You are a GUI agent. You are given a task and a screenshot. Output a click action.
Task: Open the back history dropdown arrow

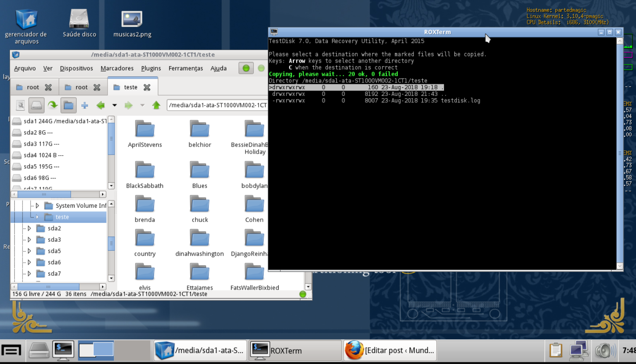115,105
